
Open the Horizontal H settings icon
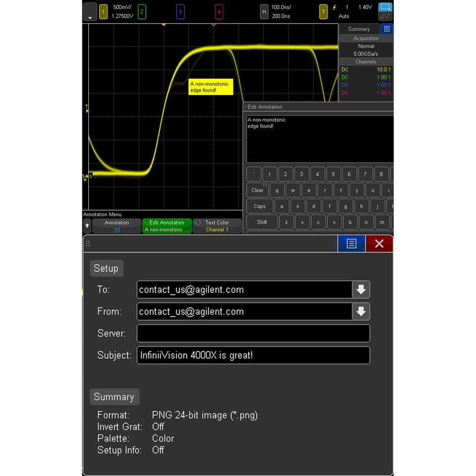(264, 12)
